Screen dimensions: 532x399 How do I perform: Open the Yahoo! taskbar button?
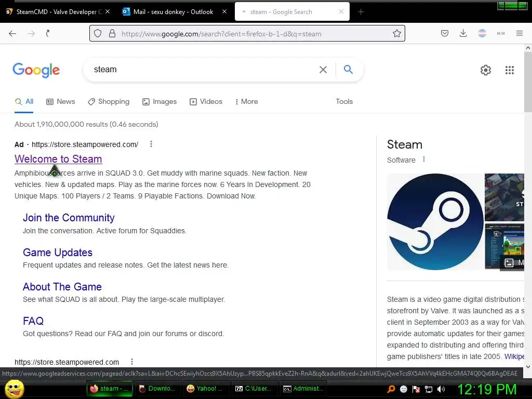click(x=206, y=389)
